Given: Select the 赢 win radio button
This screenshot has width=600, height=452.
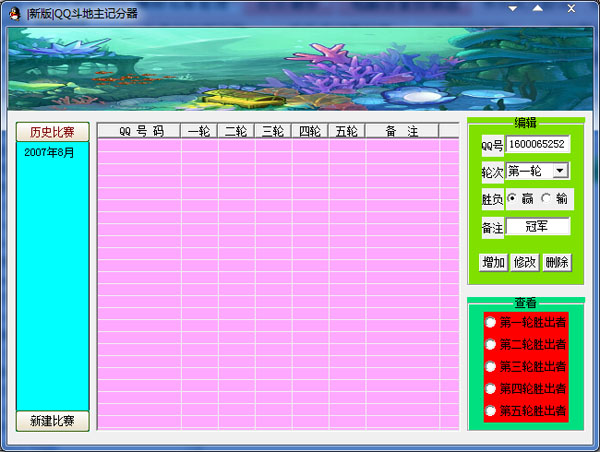Looking at the screenshot, I should pos(513,198).
